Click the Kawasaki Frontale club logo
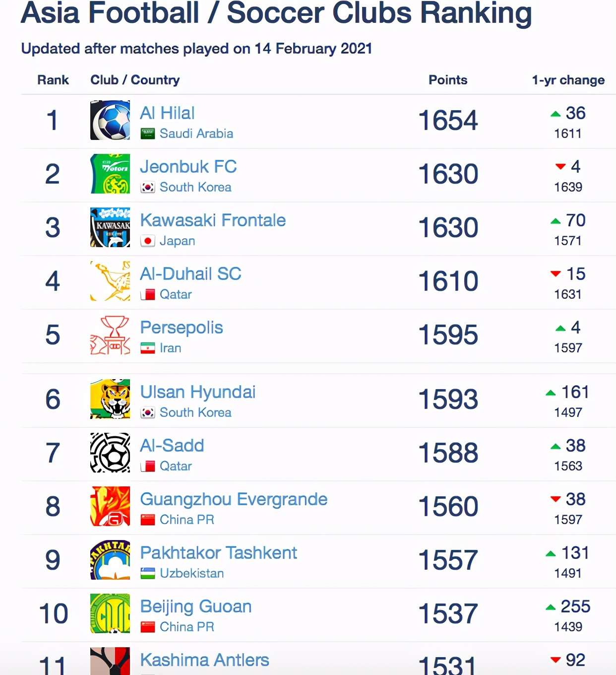Screen dimensions: 616x675 tap(110, 227)
